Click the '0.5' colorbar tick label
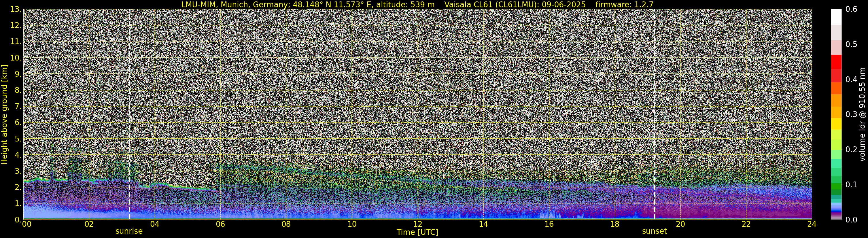Image resolution: width=868 pixels, height=238 pixels. [x=851, y=44]
